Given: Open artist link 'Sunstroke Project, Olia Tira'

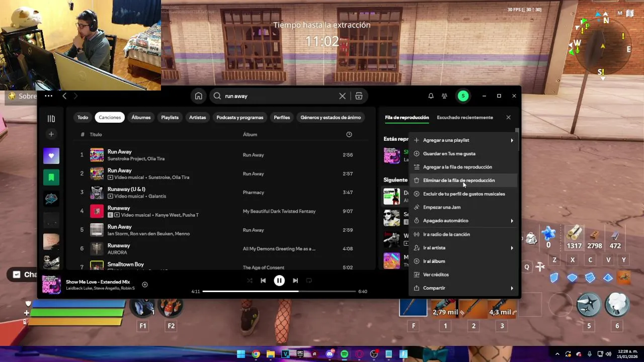Looking at the screenshot, I should click(x=136, y=159).
